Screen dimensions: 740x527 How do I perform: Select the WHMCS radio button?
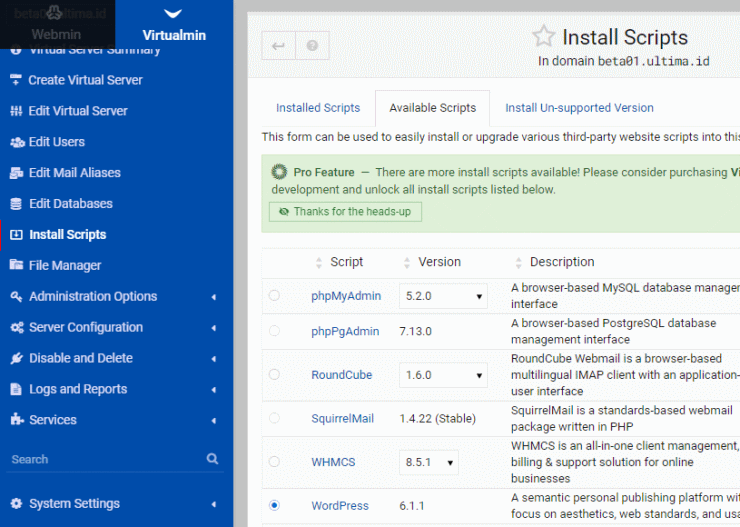(274, 461)
